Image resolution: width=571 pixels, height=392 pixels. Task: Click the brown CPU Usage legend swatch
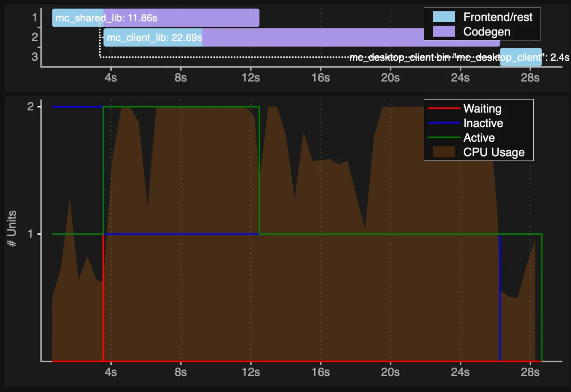pyautogui.click(x=444, y=152)
